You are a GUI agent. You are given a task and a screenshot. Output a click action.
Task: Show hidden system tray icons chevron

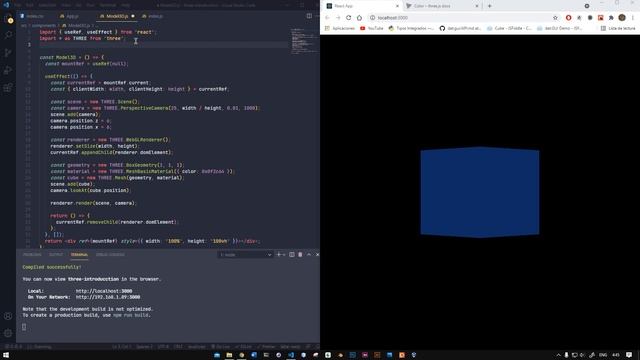coord(558,355)
